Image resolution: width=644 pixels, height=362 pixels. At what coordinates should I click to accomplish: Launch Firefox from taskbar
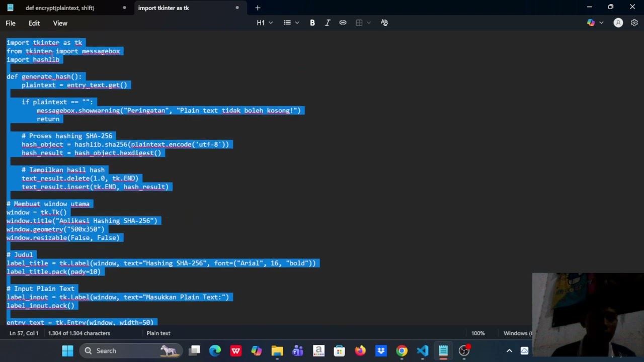(360, 350)
